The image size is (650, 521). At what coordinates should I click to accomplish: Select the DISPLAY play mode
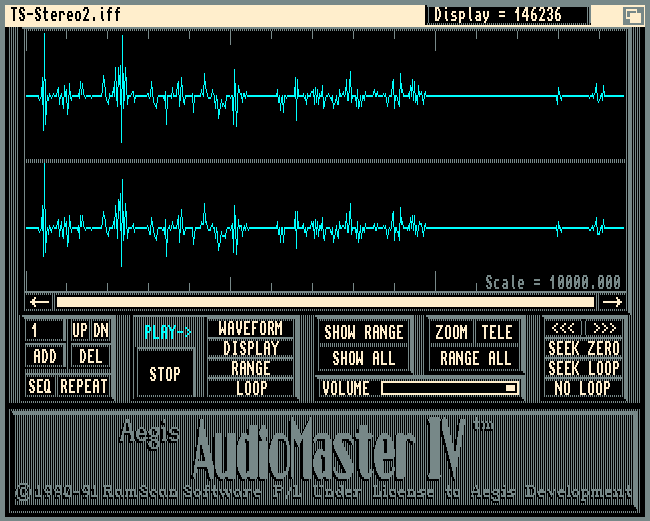250,348
